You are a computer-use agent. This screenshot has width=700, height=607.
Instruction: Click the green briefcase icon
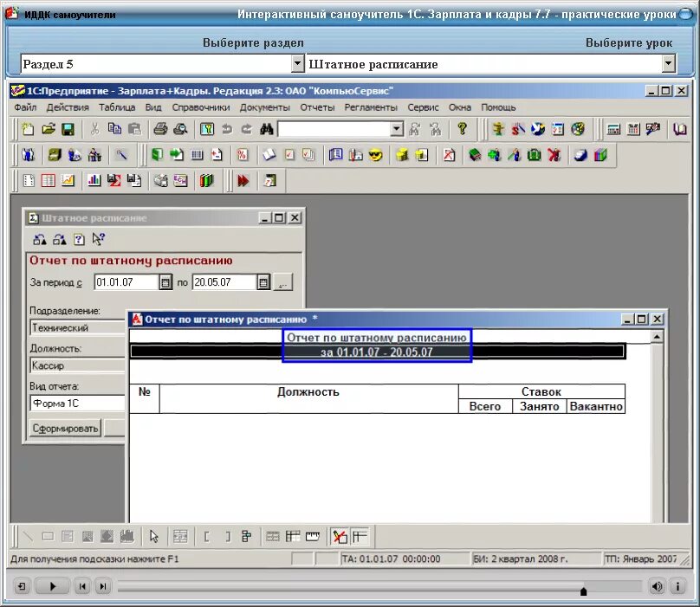[x=534, y=155]
